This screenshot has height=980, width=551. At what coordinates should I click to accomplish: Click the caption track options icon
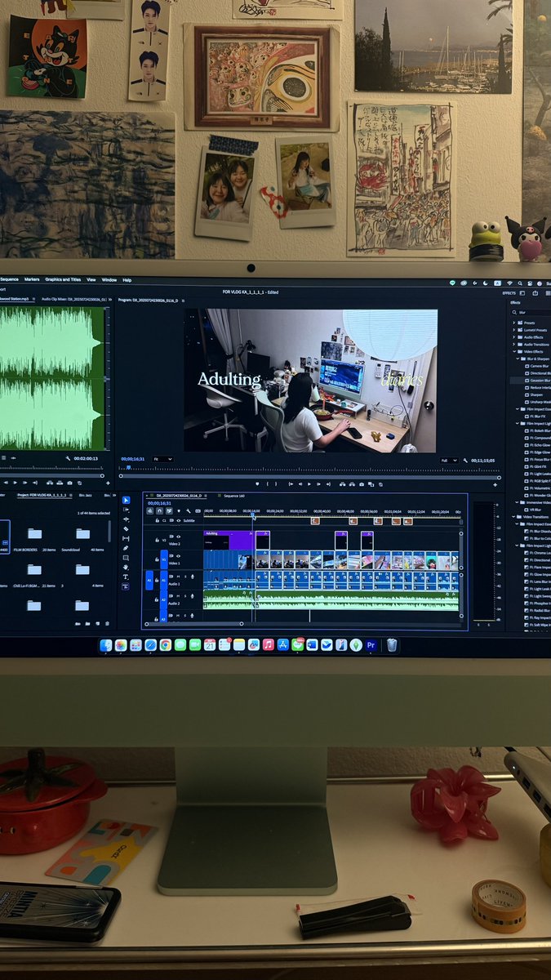click(198, 510)
